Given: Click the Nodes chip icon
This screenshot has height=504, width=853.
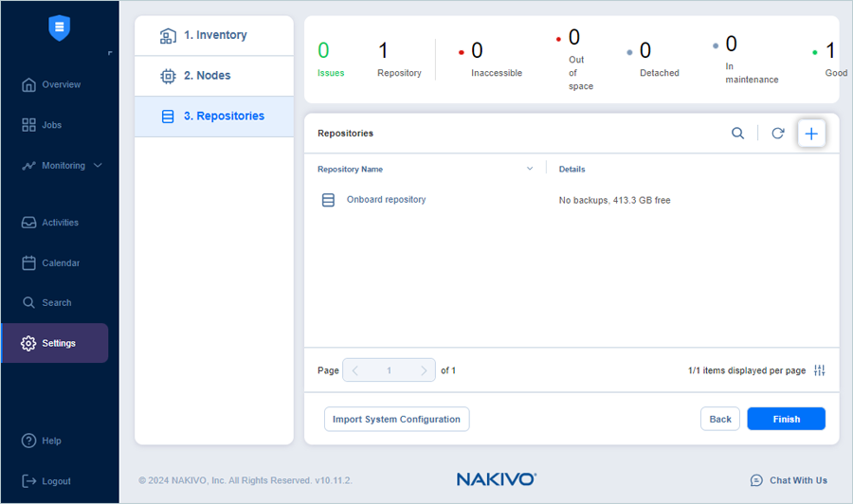Looking at the screenshot, I should tap(168, 76).
